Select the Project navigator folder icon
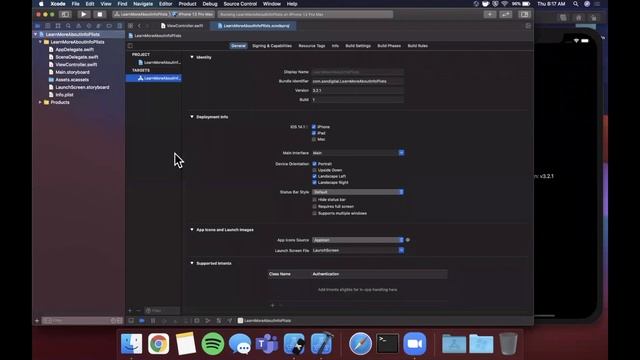This screenshot has width=640, height=360. 38,26
